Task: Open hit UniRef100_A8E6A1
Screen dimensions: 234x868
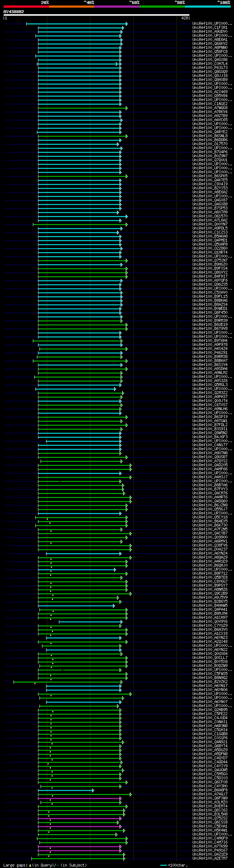Action: click(210, 39)
